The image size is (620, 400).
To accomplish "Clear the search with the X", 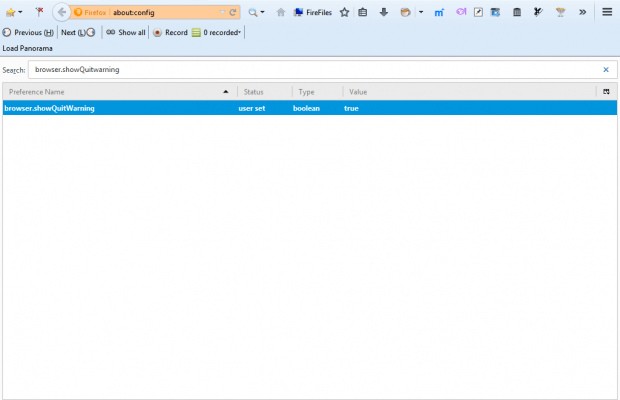I will 606,70.
